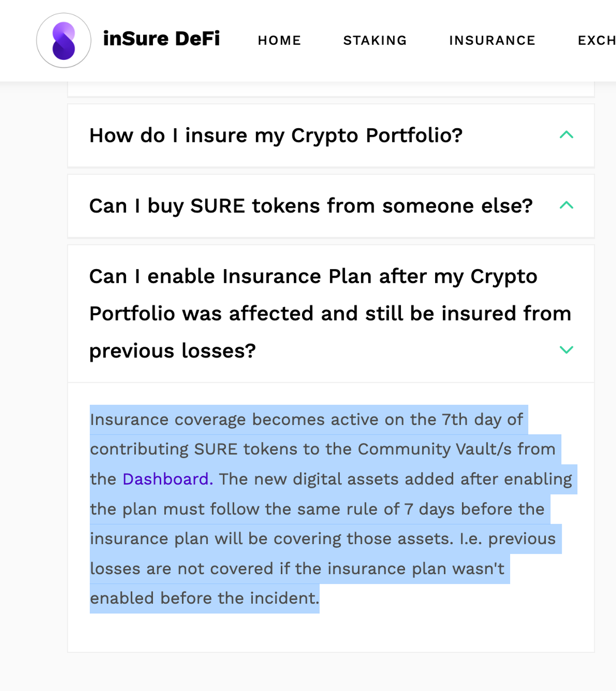The width and height of the screenshot is (616, 691).
Task: Click 'Can I buy SURE tokens from someone else?' heading
Action: pyautogui.click(x=311, y=206)
